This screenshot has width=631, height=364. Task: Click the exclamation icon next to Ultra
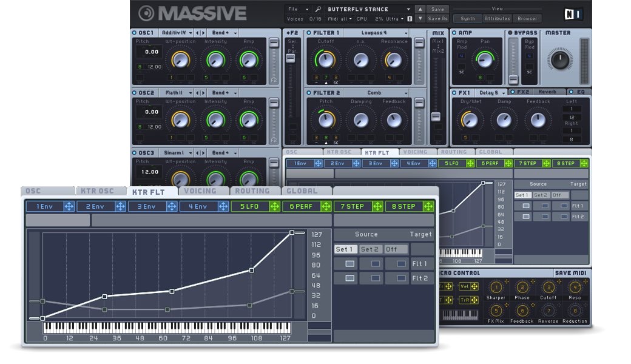pyautogui.click(x=410, y=19)
